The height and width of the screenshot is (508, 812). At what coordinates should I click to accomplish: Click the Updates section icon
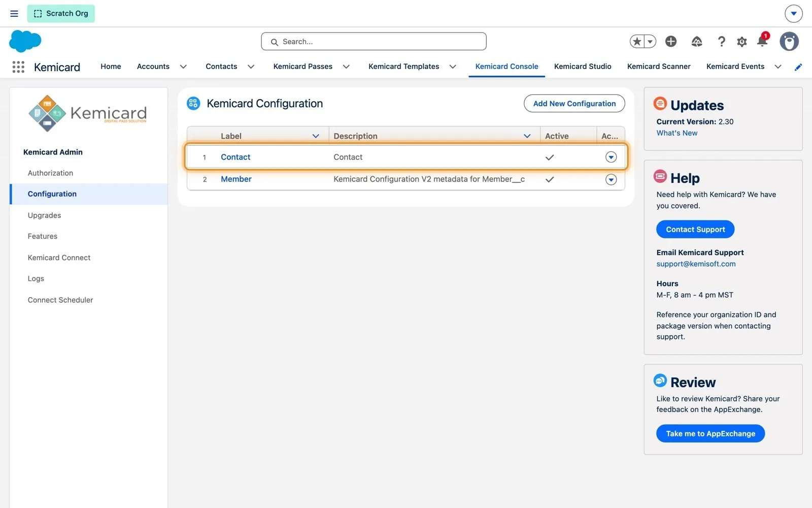tap(660, 104)
